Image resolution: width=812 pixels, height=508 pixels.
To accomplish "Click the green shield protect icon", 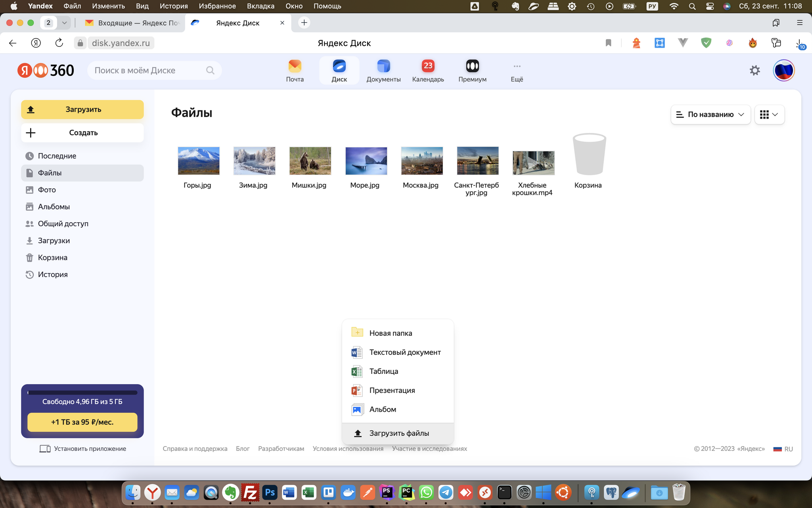I will [x=706, y=43].
